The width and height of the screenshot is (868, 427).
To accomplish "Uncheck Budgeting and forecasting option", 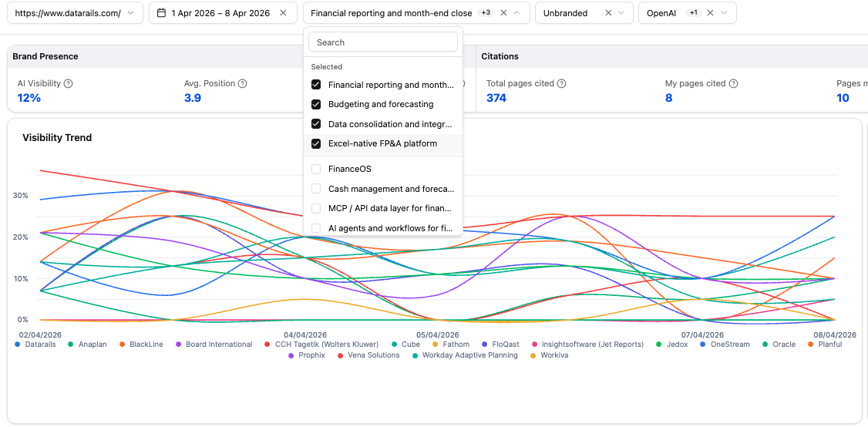I will point(316,104).
